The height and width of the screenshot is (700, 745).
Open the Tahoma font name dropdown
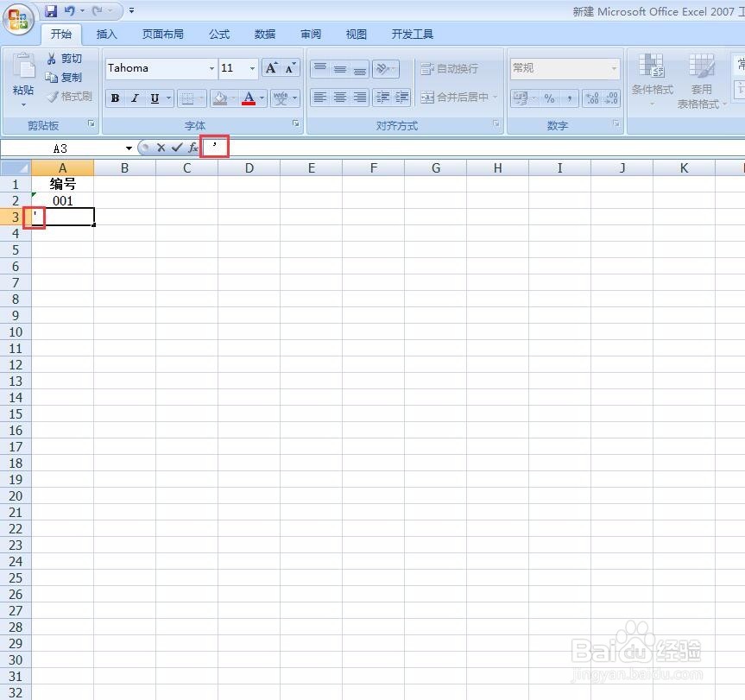(x=211, y=68)
